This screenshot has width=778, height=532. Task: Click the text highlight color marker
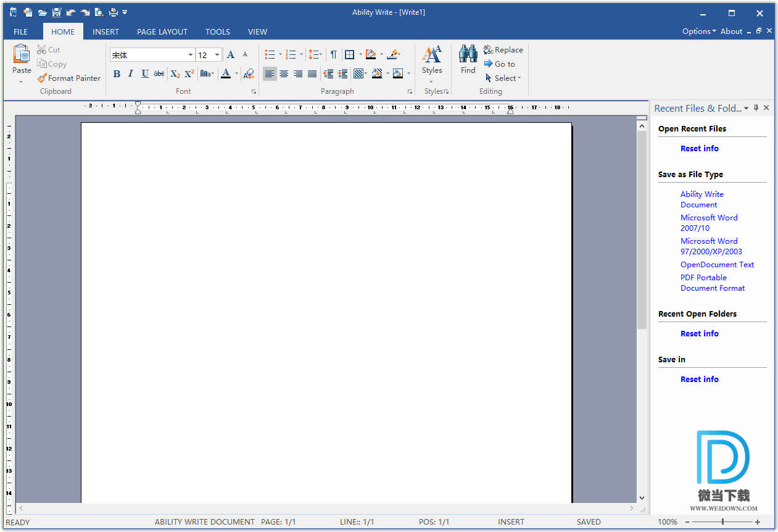(393, 55)
